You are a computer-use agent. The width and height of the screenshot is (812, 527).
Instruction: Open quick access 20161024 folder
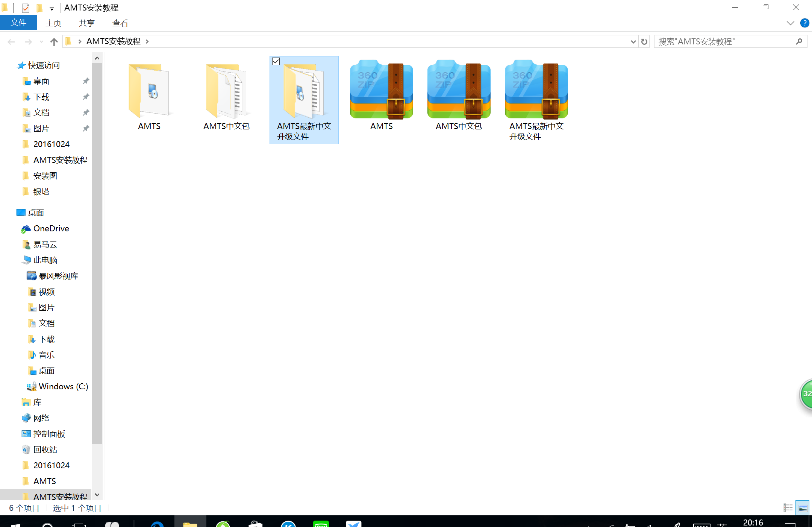[46, 144]
